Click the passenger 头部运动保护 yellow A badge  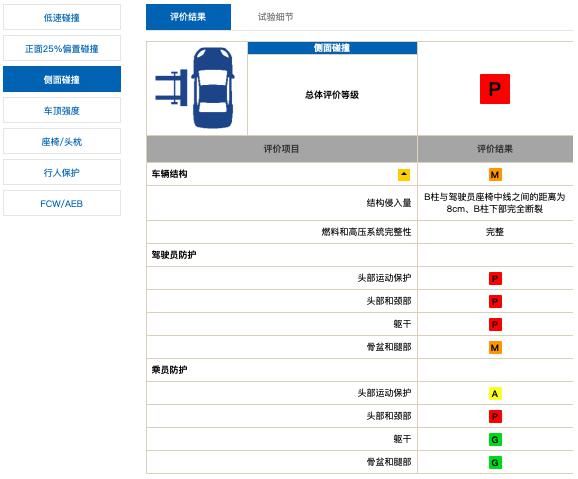[495, 393]
